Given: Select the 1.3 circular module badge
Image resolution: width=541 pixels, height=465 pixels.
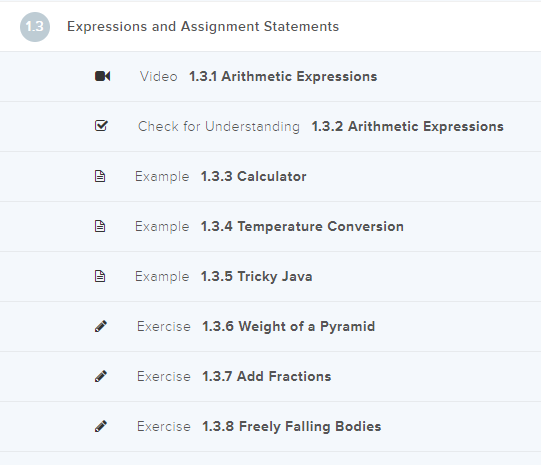Looking at the screenshot, I should 35,27.
